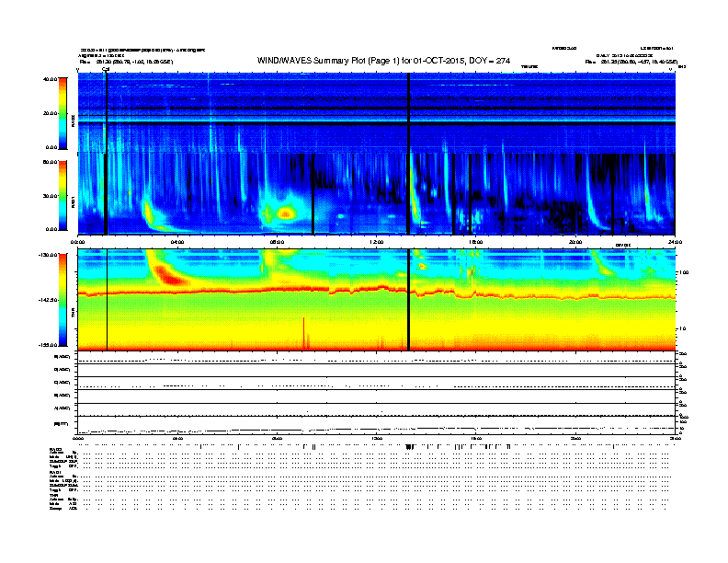Click the 16:00 tick below RAD1 spectrogram
Viewport: 728px width, 563px height.
point(476,242)
